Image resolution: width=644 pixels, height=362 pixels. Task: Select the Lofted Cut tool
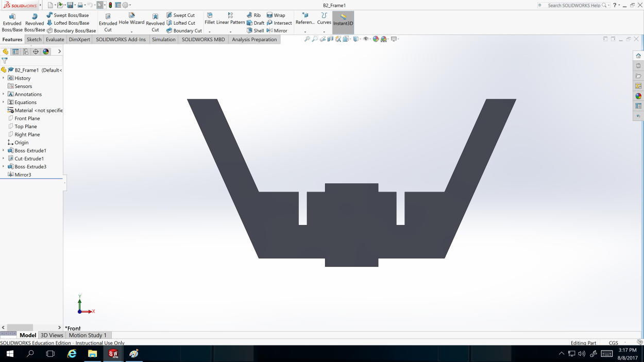point(180,23)
